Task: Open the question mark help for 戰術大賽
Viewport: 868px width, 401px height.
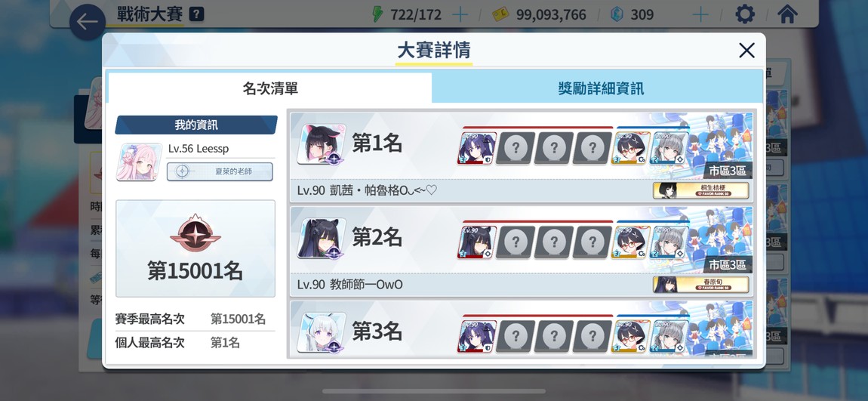Action: 196,14
